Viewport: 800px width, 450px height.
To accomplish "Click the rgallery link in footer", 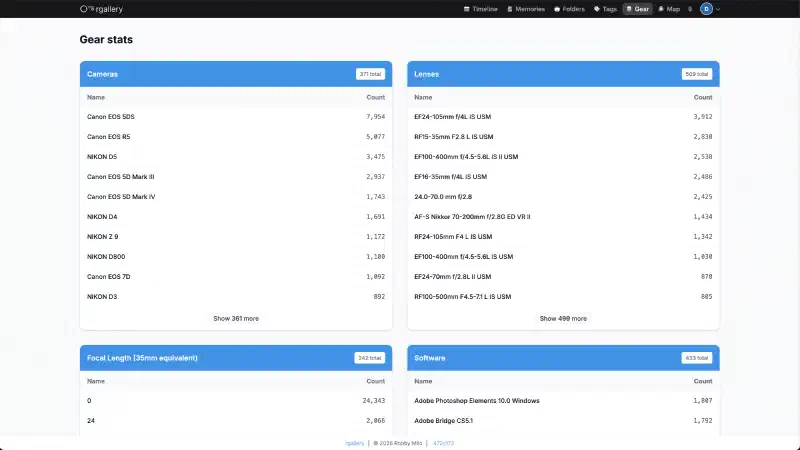I will click(x=354, y=442).
